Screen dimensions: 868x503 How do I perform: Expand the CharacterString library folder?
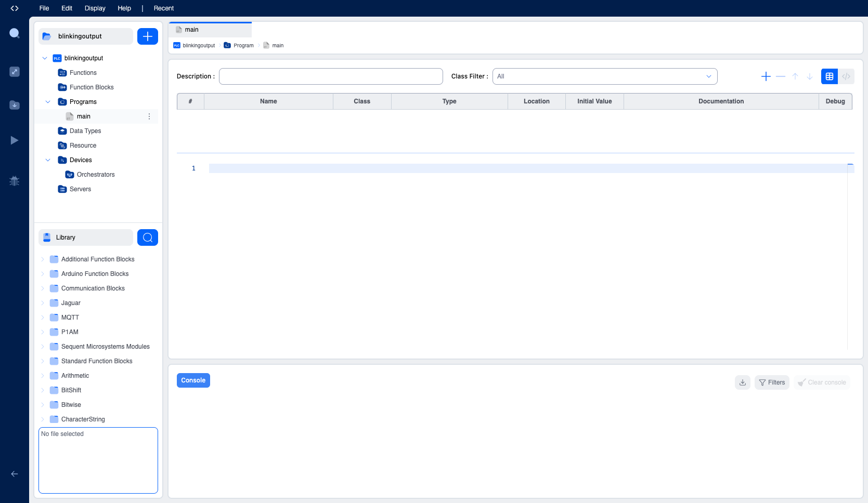pyautogui.click(x=43, y=419)
